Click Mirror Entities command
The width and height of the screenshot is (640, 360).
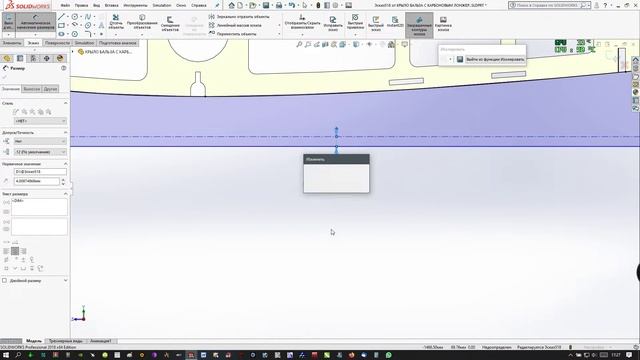pos(239,17)
